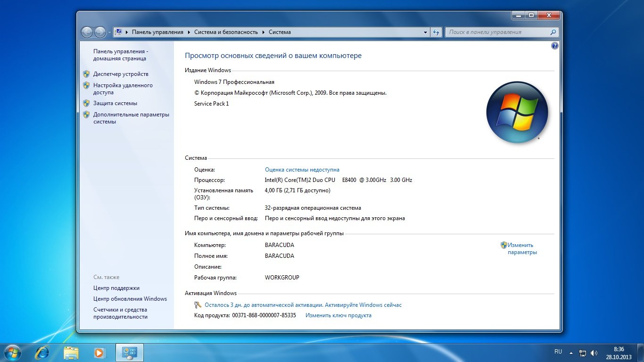Viewport: 644px width, 362px height.
Task: Launch Internet Explorer from taskbar
Action: 42,352
